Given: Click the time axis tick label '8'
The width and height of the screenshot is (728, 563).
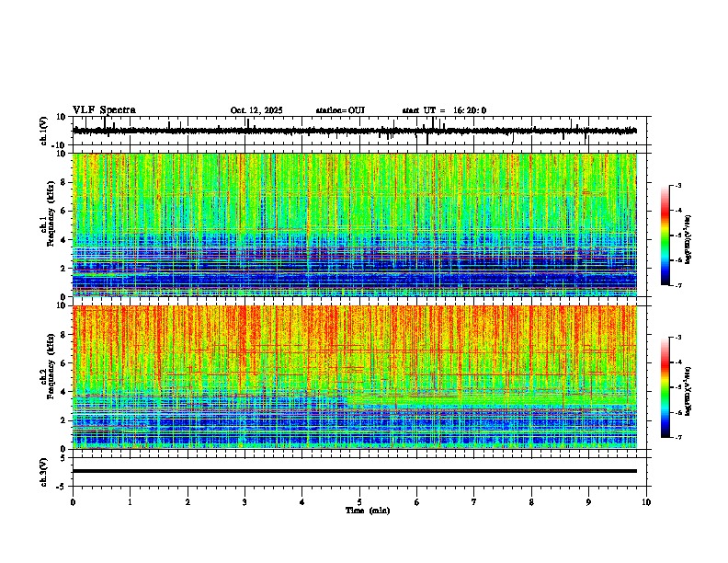Looking at the screenshot, I should pos(531,502).
